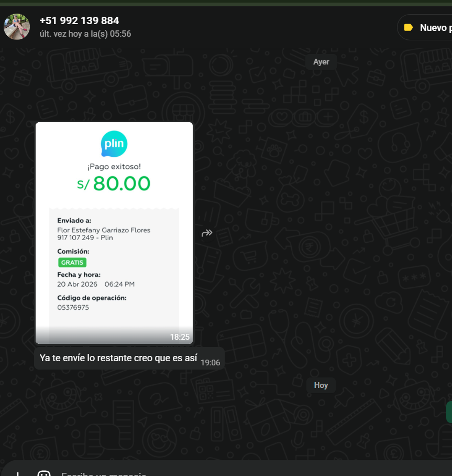Click the message "Ya te envíe lo restante"
Viewport: 452px width, 476px height.
[118, 358]
